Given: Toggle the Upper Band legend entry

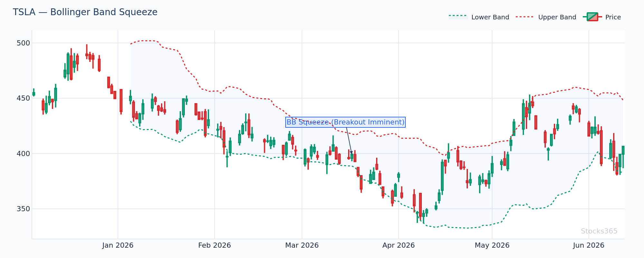Looking at the screenshot, I should (546, 17).
